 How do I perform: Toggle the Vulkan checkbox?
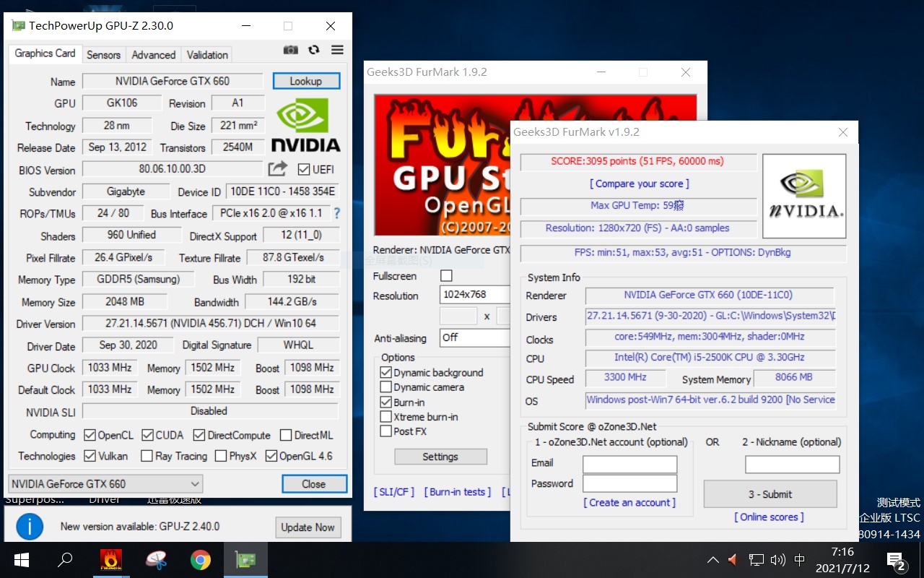click(90, 456)
